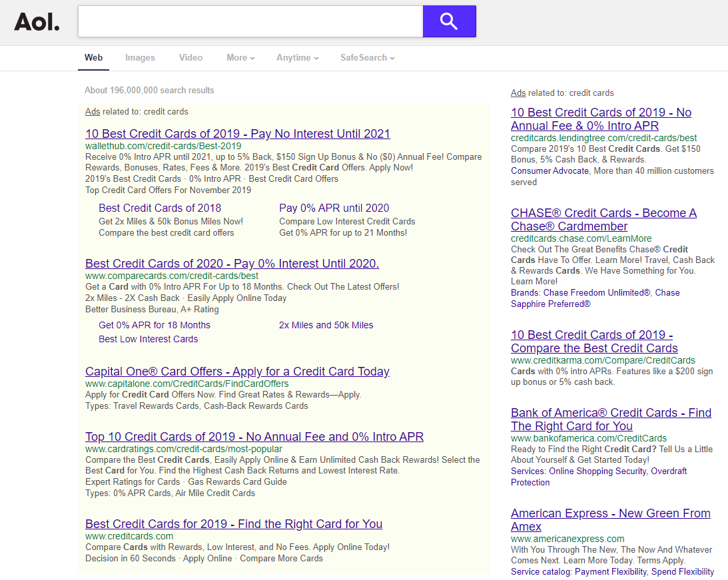
Task: Open 2x Miles and 50k Miles sitelink
Action: (326, 325)
